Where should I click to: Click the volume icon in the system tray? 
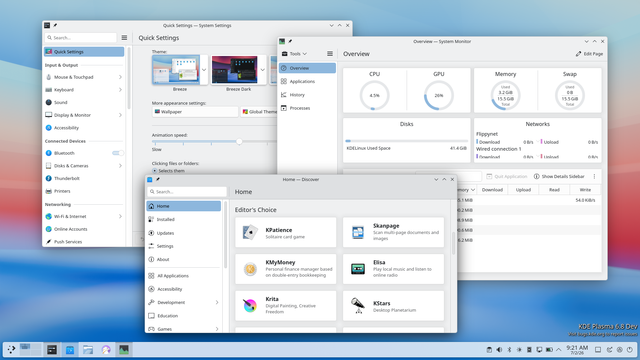(499, 349)
